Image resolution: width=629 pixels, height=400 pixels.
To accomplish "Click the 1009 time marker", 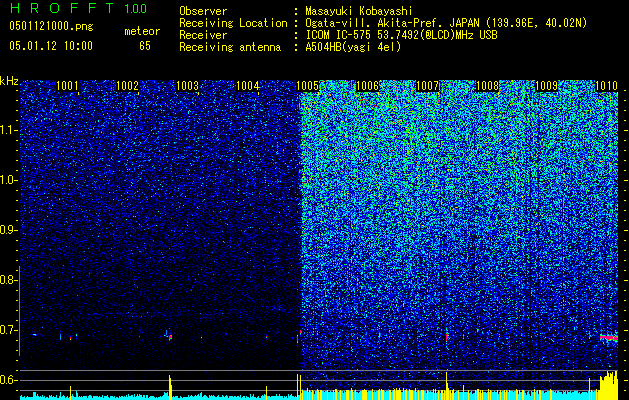I will [547, 85].
